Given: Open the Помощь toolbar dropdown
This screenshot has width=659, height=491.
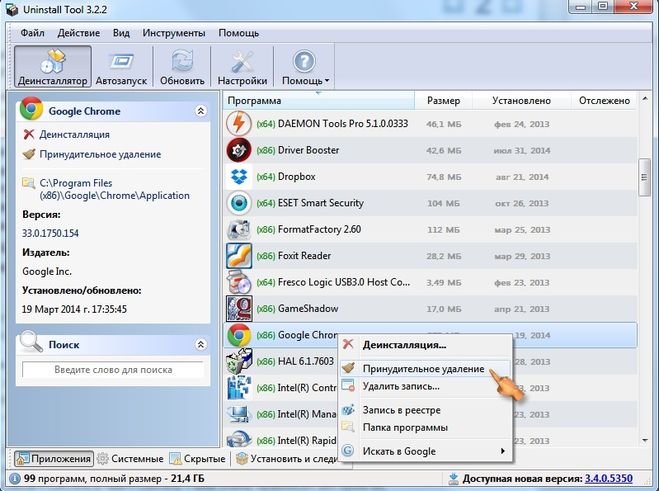Looking at the screenshot, I should (x=305, y=66).
